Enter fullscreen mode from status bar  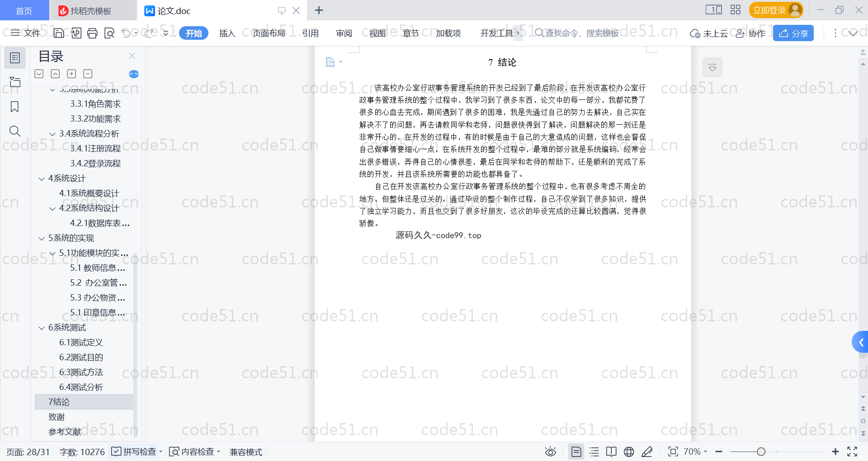(852, 452)
